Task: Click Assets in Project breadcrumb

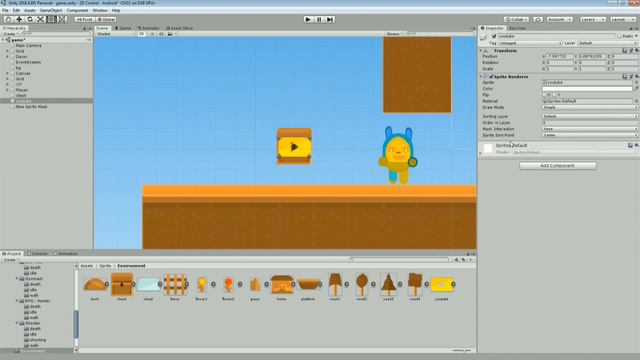Action: pos(87,266)
